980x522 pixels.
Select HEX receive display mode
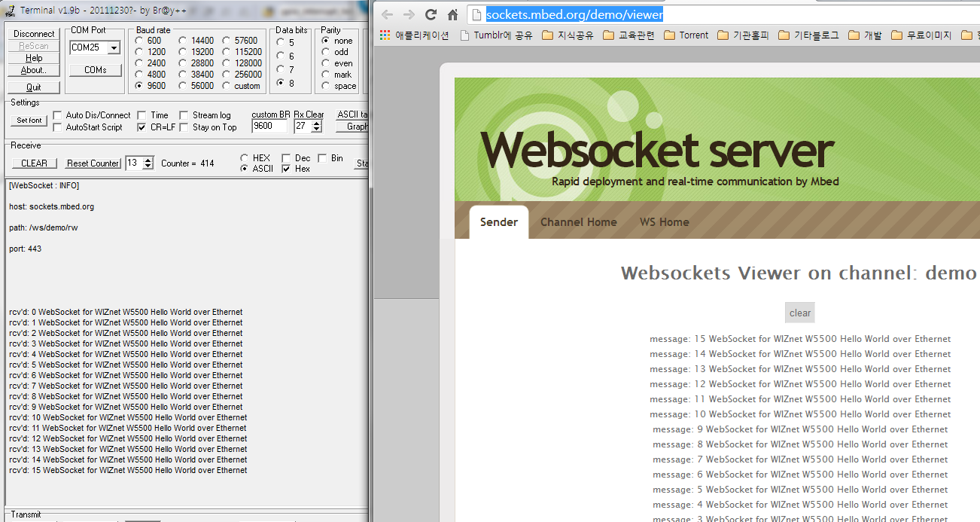click(244, 158)
